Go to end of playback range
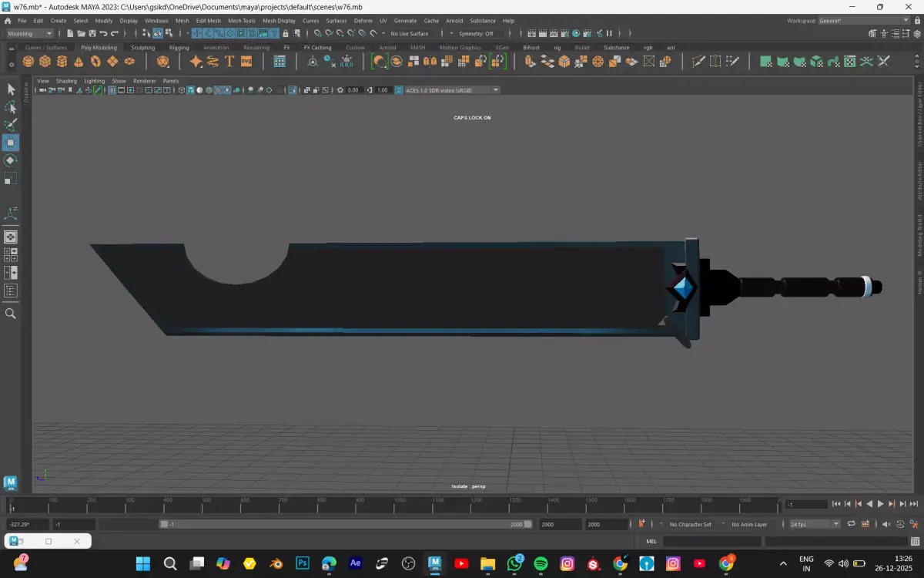This screenshot has height=578, width=924. tap(913, 504)
